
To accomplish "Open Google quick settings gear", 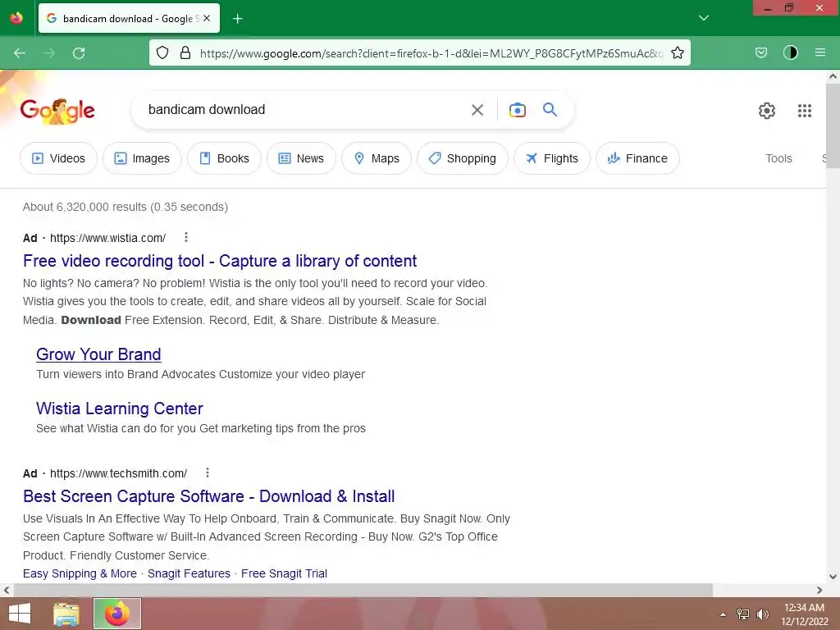I will click(767, 111).
